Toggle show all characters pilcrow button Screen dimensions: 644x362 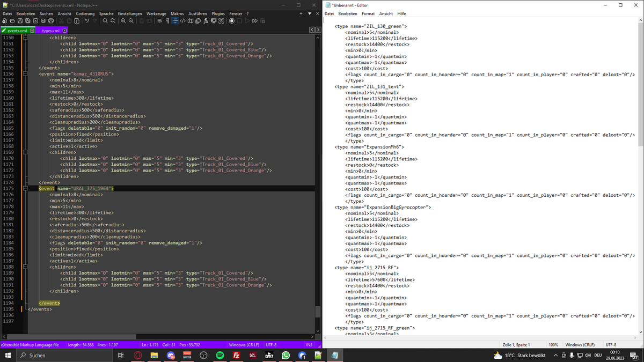tap(167, 21)
